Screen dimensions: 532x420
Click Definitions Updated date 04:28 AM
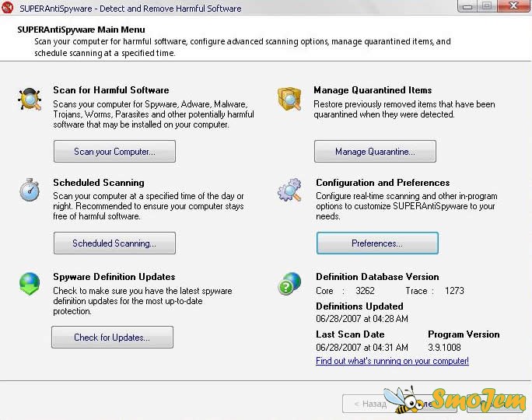tap(362, 319)
